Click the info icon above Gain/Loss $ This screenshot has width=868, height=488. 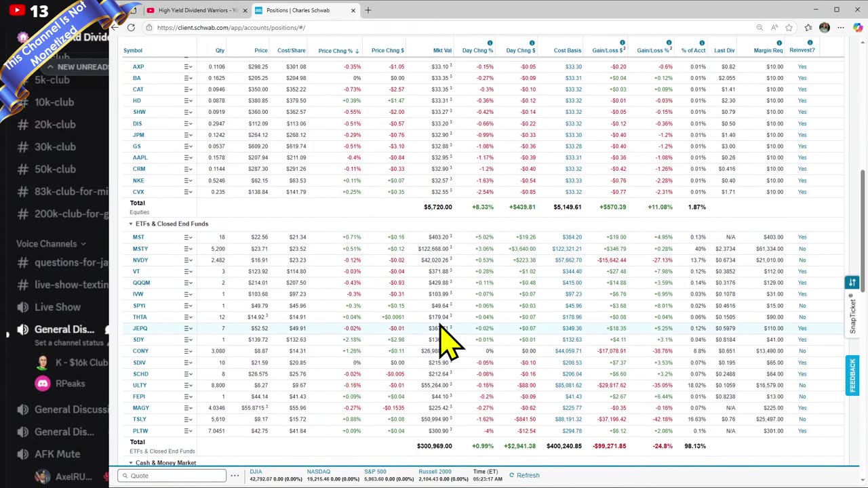(x=623, y=43)
